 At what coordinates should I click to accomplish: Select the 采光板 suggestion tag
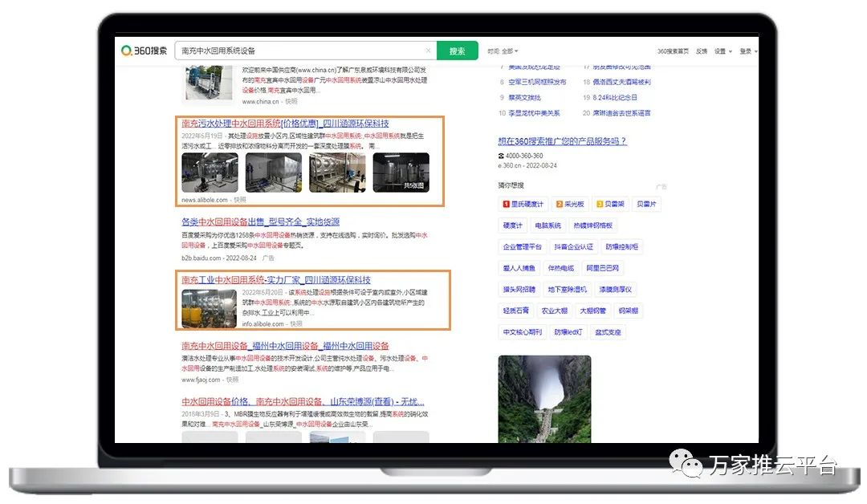(x=573, y=205)
